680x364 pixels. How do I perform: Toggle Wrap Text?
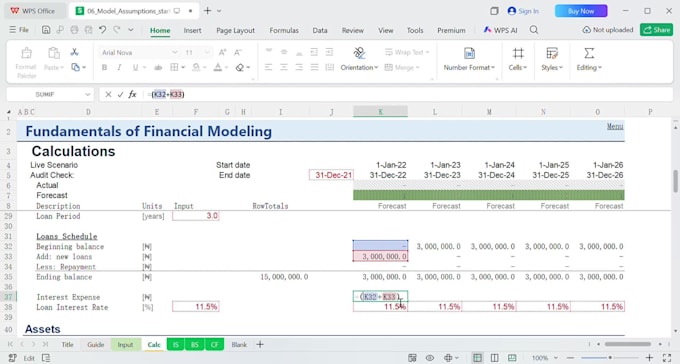(406, 52)
